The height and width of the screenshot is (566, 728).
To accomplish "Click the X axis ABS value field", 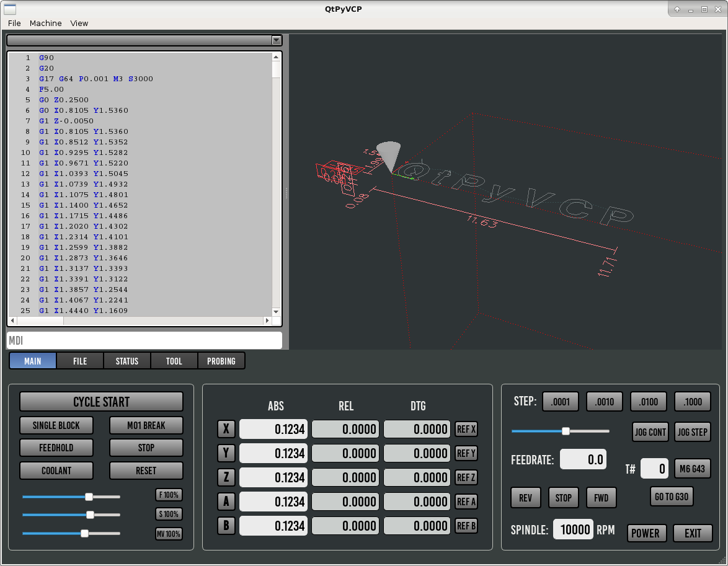I will [273, 429].
